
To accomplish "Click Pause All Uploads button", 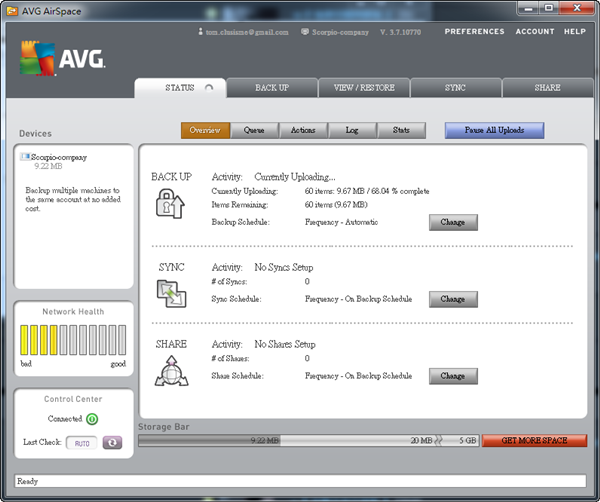I will [x=494, y=130].
